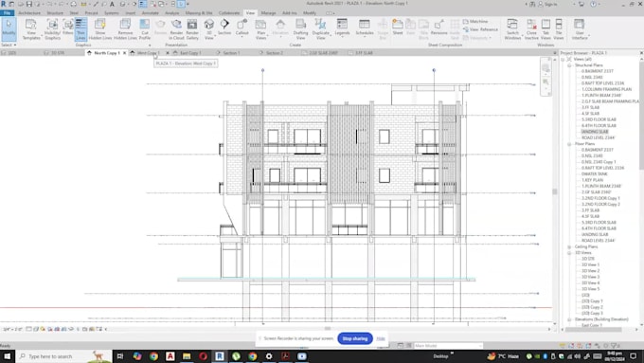The height and width of the screenshot is (363, 644).
Task: Create a new Sheet
Action: coord(398,27)
